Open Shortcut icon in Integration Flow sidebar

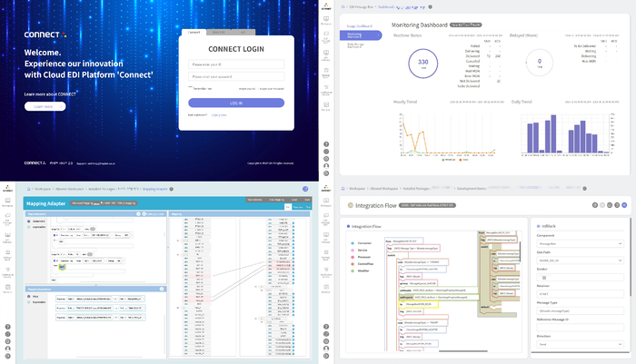326,288
